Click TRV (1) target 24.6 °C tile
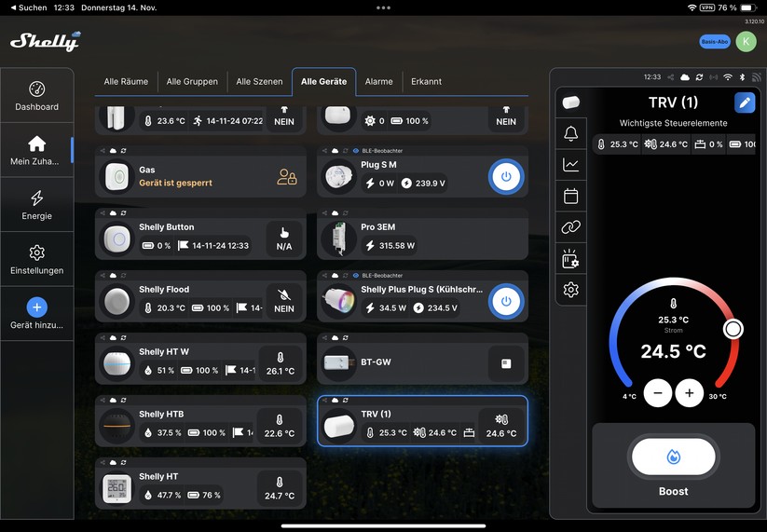767x532 pixels. 501,426
